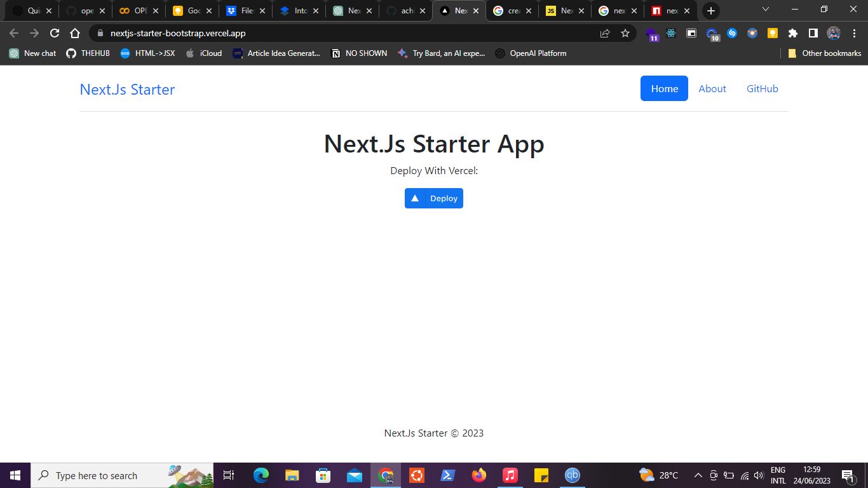Open Sticky Notes from the taskbar
Screen dimensions: 868x488
point(541,475)
